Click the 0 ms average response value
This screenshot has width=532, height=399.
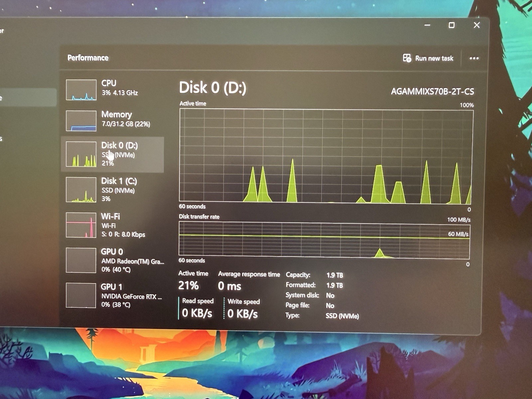point(230,286)
